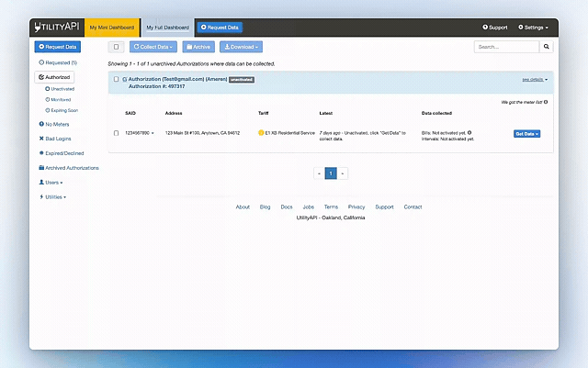The height and width of the screenshot is (368, 588).
Task: Open Archived Authorizations in the sidebar
Action: [x=68, y=168]
